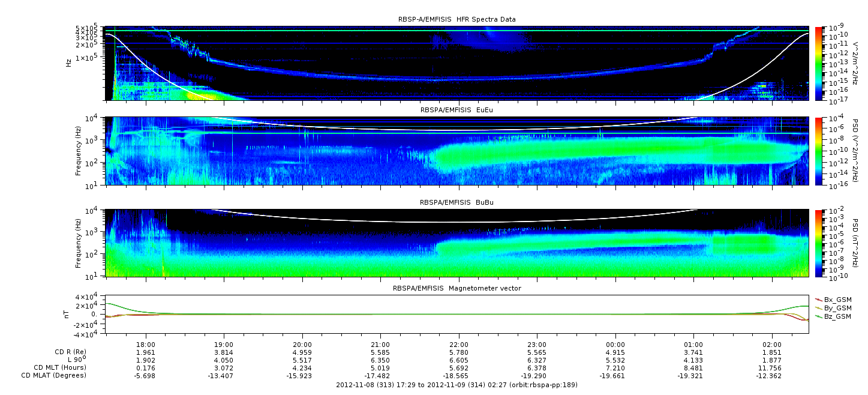
Task: Click the CD MLT (Hours) row label
Action: (59, 367)
